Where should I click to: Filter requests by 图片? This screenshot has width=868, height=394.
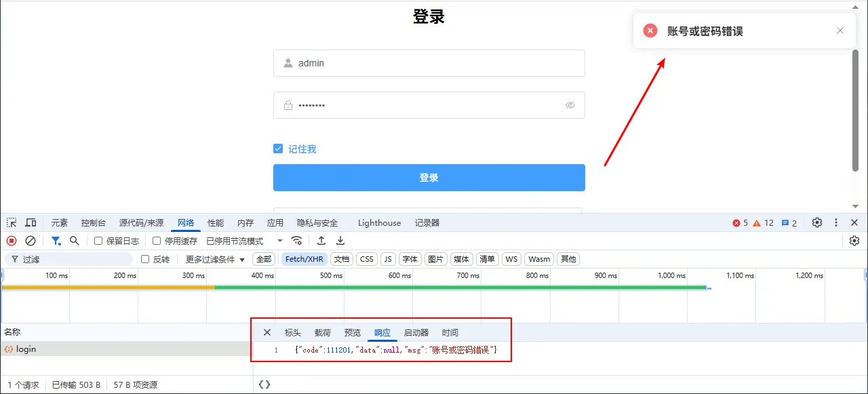click(x=436, y=259)
